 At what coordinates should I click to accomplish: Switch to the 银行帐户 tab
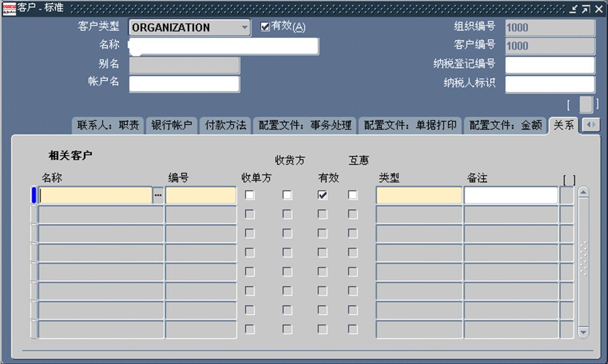171,125
